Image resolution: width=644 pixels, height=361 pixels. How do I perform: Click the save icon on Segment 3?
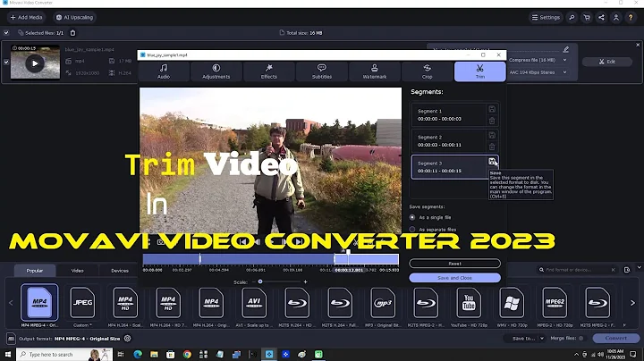point(492,162)
